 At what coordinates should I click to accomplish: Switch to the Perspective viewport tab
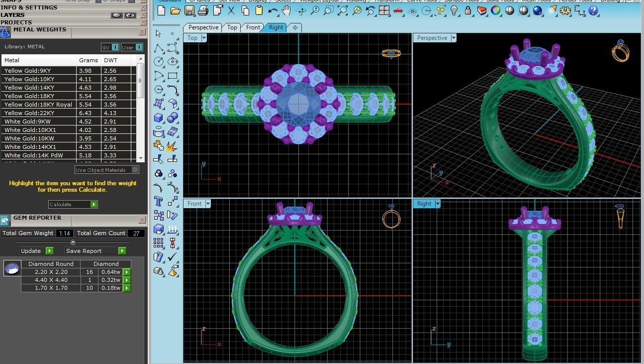click(203, 27)
